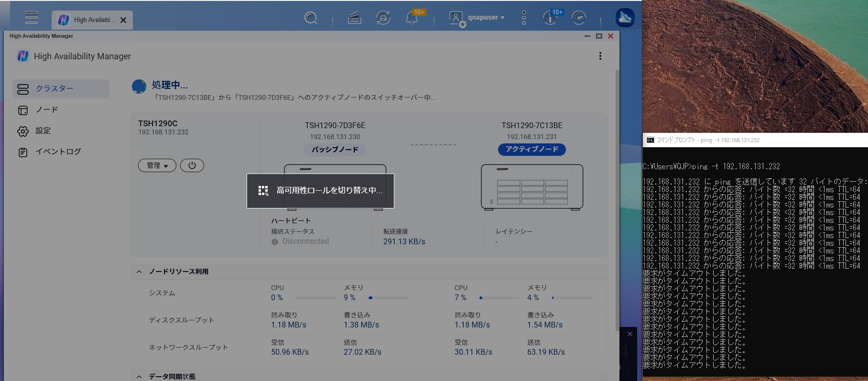The image size is (868, 381).
Task: Click the 192.168.131.230 node IP
Action: (x=335, y=137)
